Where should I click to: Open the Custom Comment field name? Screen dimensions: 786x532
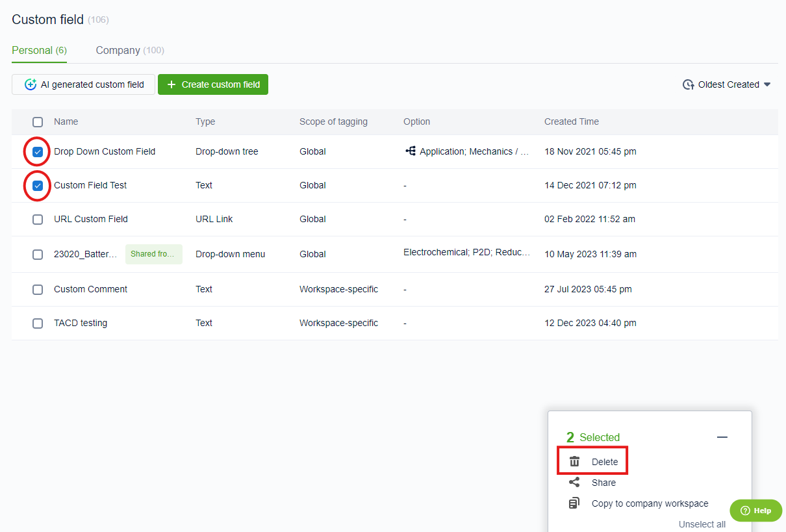tap(90, 289)
